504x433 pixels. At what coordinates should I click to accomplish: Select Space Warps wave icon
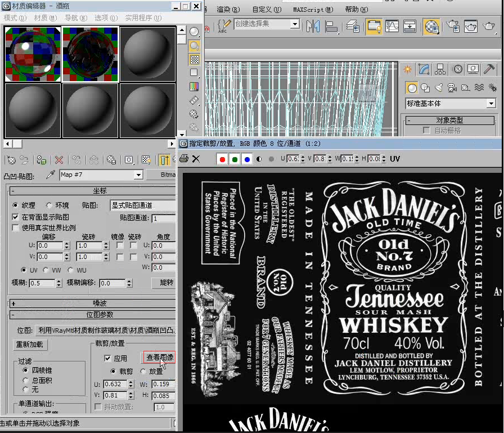point(479,87)
